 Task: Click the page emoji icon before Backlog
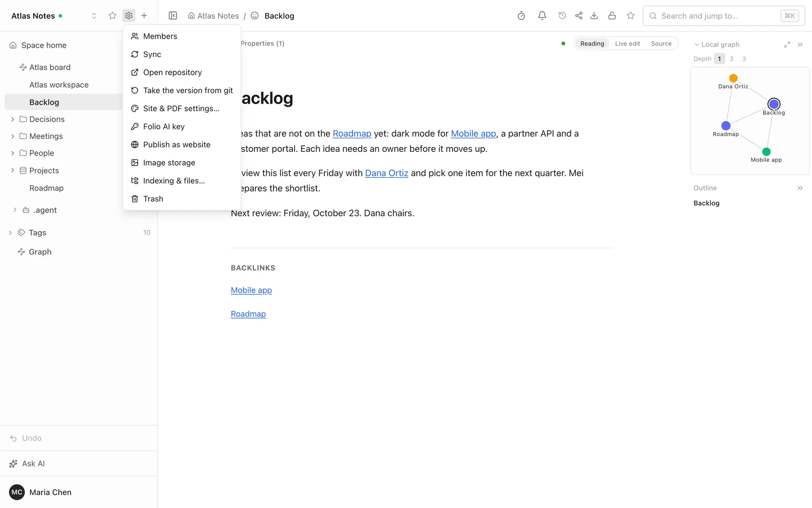pyautogui.click(x=255, y=16)
